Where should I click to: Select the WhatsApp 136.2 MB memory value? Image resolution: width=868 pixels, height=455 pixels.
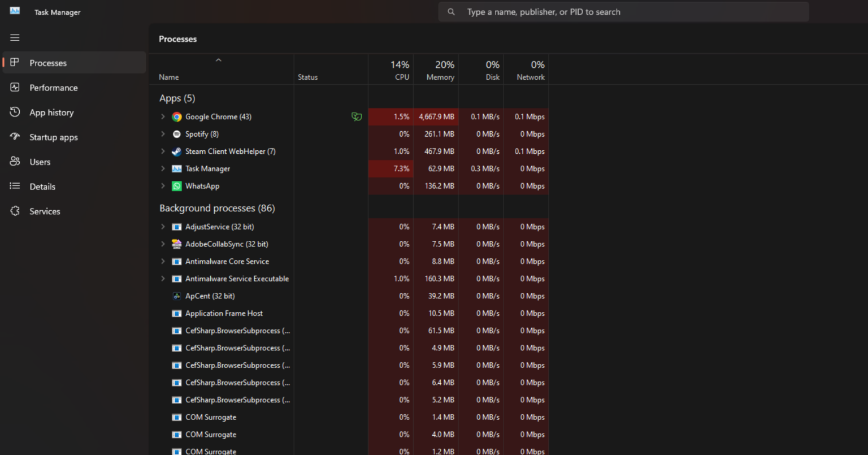(x=436, y=186)
